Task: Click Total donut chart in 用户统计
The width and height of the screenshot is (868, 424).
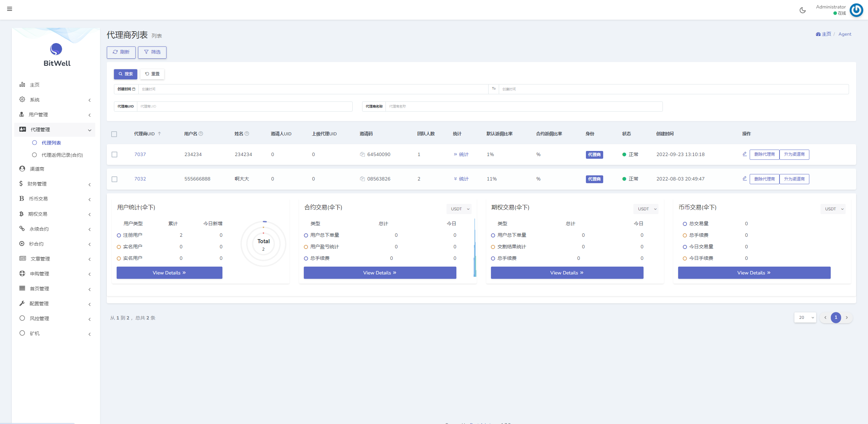Action: tap(263, 244)
